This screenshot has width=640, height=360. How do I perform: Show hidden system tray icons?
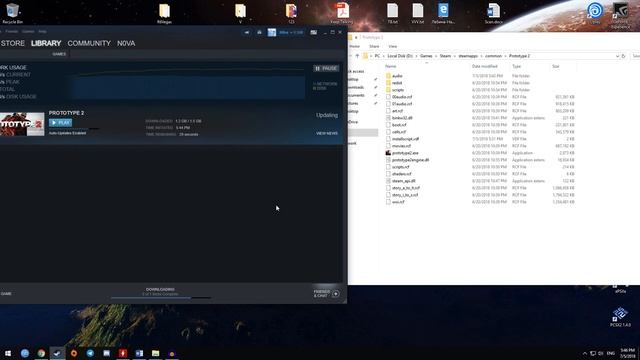(584, 353)
